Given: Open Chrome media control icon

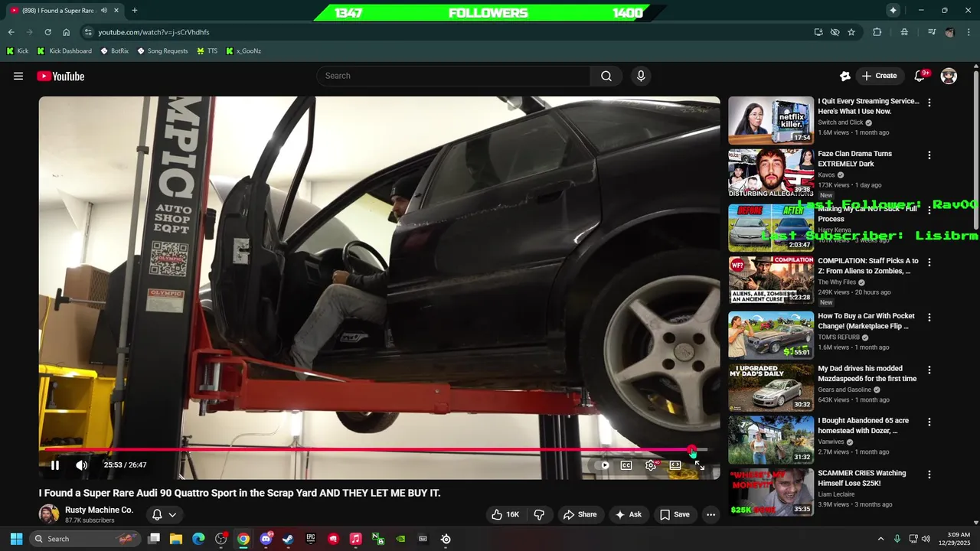Looking at the screenshot, I should pos(931,32).
